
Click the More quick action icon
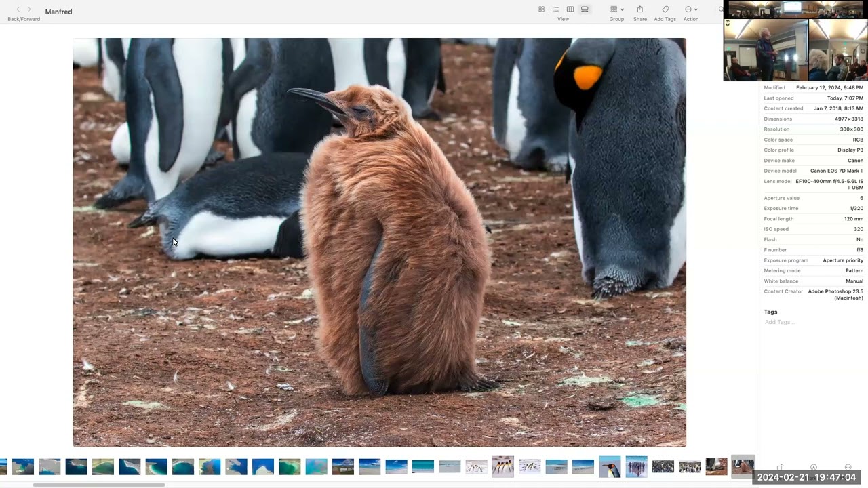coord(848,467)
